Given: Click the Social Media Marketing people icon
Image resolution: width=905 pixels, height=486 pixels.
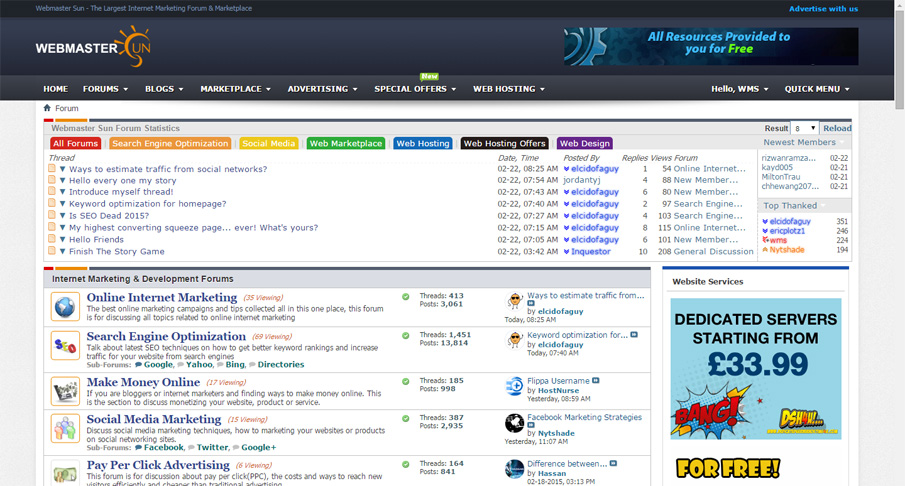Looking at the screenshot, I should pyautogui.click(x=65, y=428).
